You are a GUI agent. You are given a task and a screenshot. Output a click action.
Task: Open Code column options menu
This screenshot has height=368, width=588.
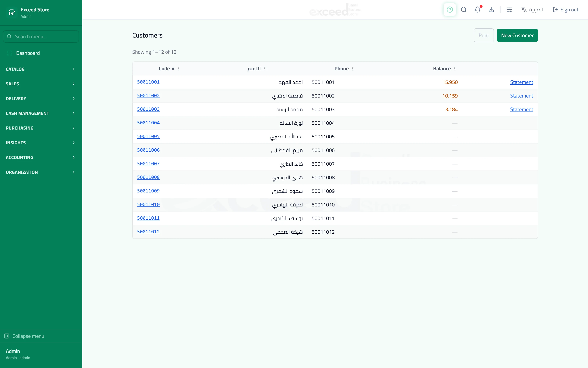tap(179, 69)
